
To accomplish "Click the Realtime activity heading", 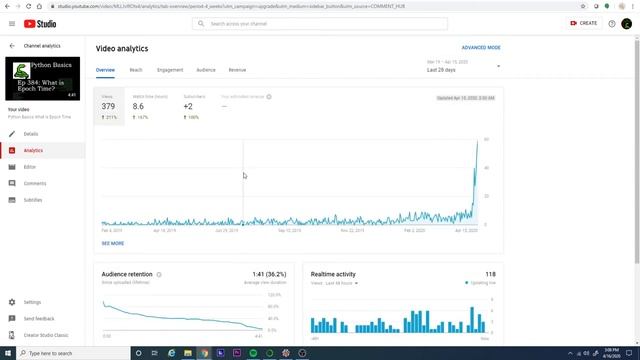I will coord(333,274).
